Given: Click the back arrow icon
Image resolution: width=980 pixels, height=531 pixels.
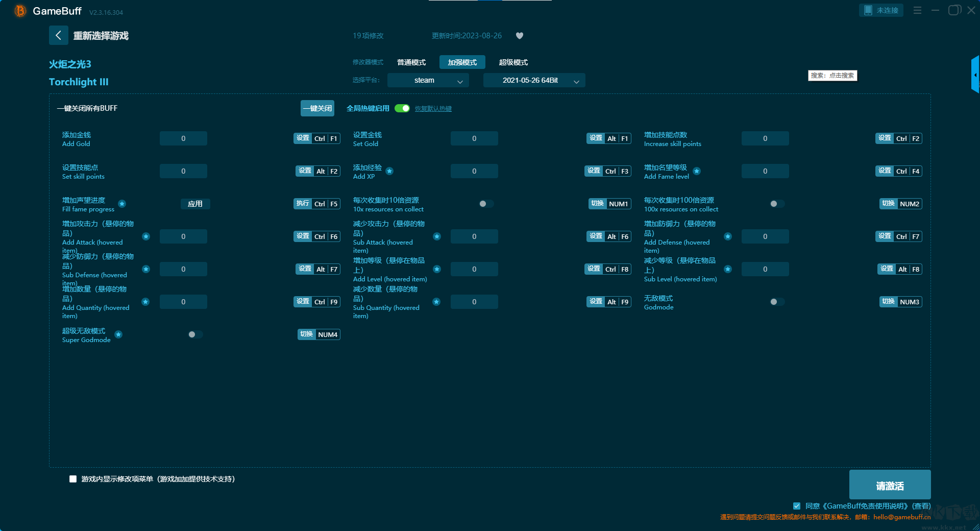Looking at the screenshot, I should [x=58, y=35].
